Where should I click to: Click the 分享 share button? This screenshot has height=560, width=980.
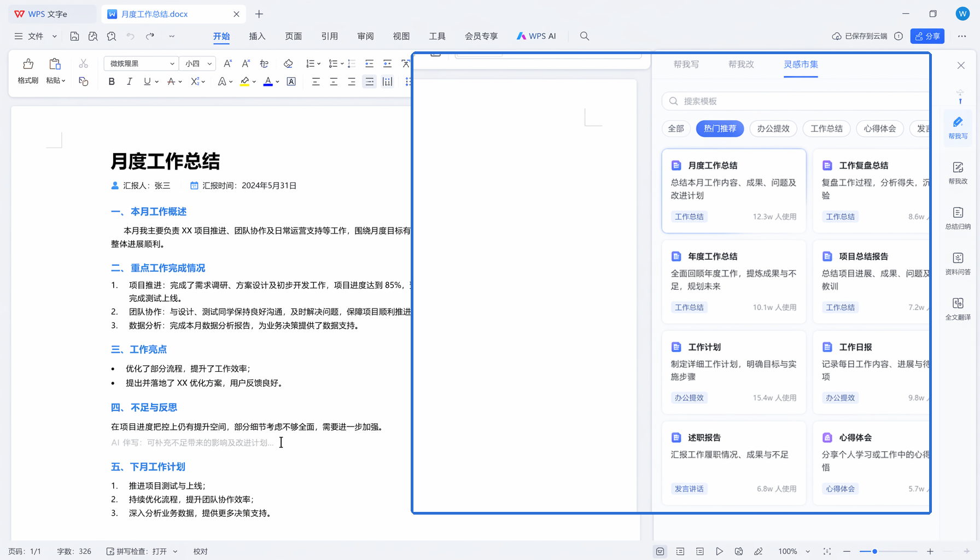[927, 36]
